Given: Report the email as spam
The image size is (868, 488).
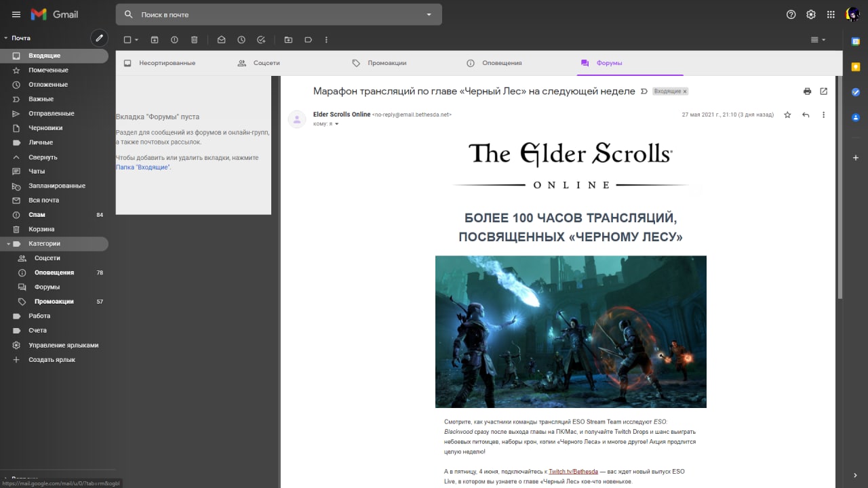Looking at the screenshot, I should 174,40.
